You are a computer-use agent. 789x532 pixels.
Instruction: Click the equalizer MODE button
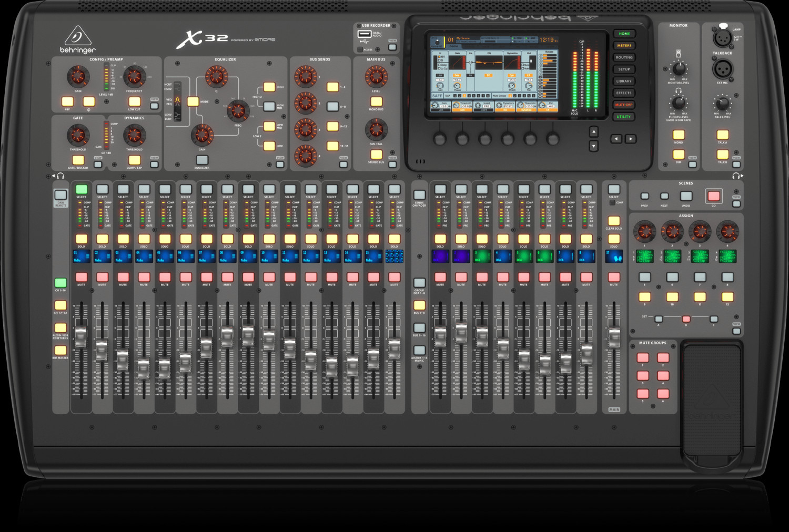click(x=193, y=101)
